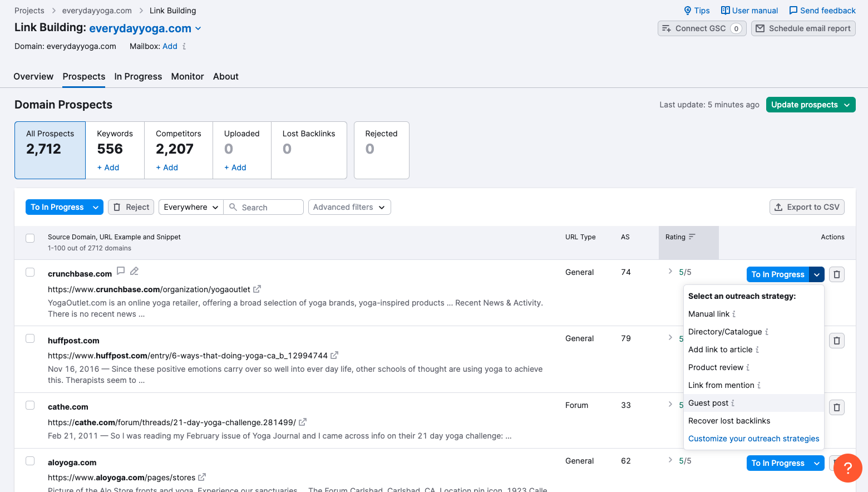This screenshot has height=492, width=868.
Task: Add competitors via Competitors + Add
Action: click(167, 168)
